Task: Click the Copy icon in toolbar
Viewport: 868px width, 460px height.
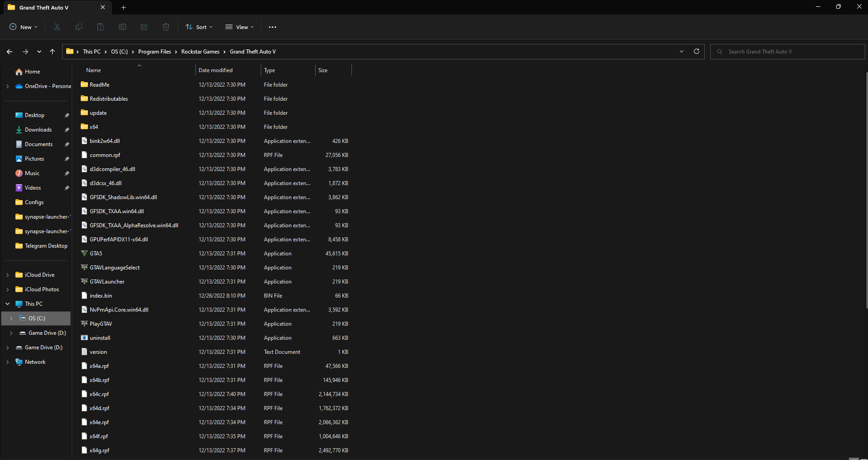Action: point(79,27)
